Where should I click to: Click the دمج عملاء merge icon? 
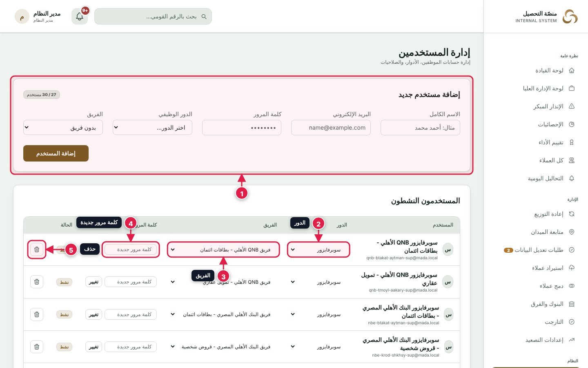572,286
